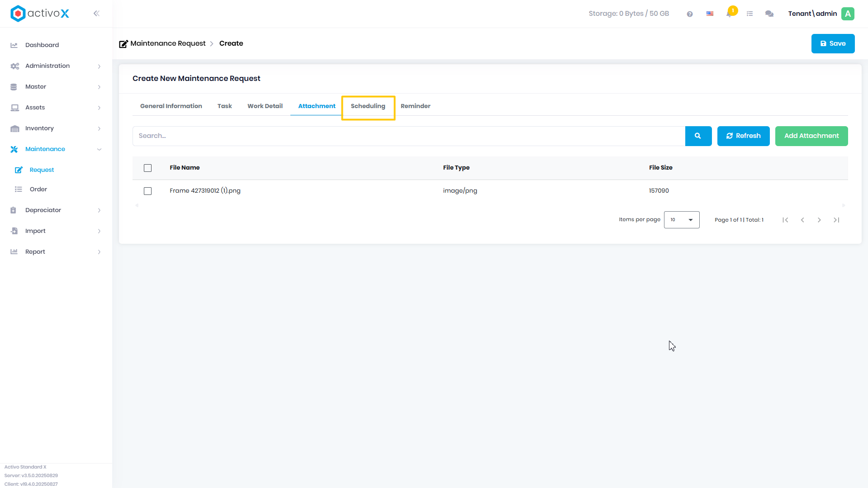Screen dimensions: 868x488
Task: Go to next page of attachments
Action: pos(819,220)
